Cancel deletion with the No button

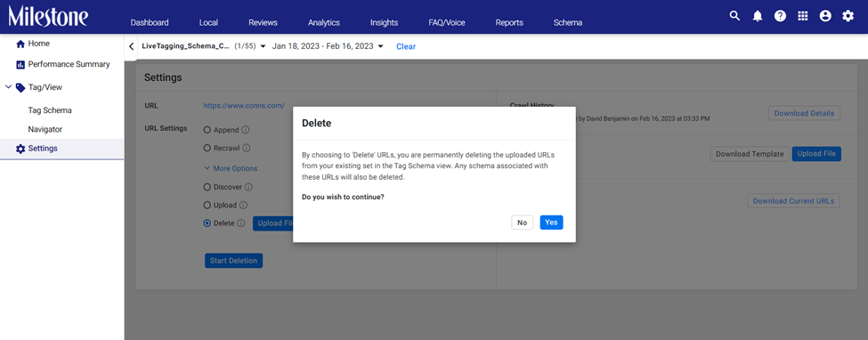(x=522, y=223)
